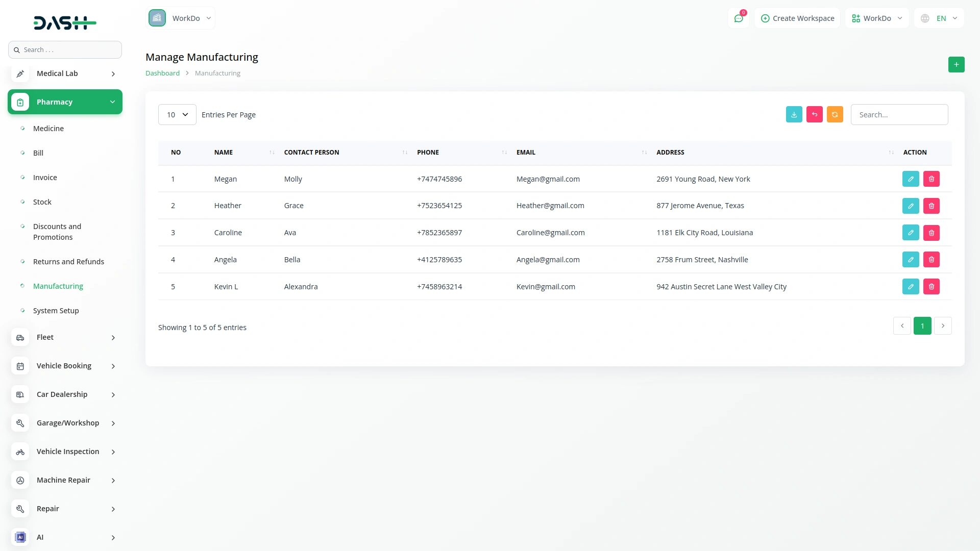Click the pink undo arrow icon in the table toolbar
980x551 pixels.
[814, 115]
